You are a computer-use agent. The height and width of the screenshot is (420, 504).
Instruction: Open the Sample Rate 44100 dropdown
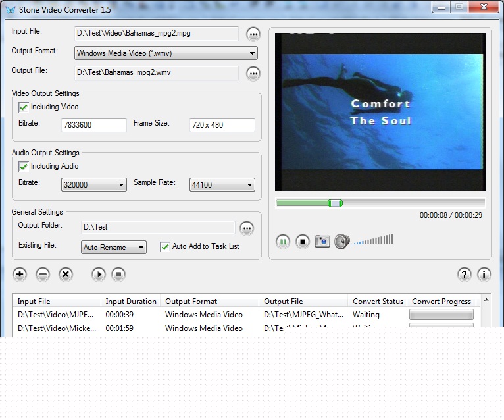[x=222, y=184]
